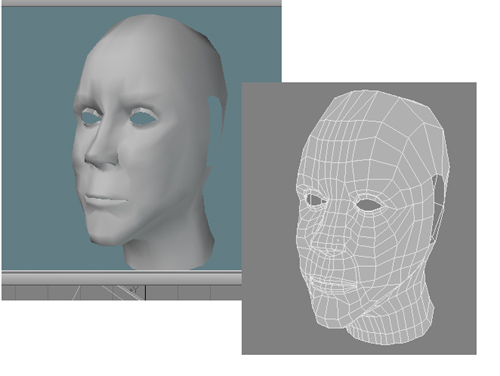
Task: Click the mouth edge loops on wireframe head
Action: pyautogui.click(x=332, y=283)
